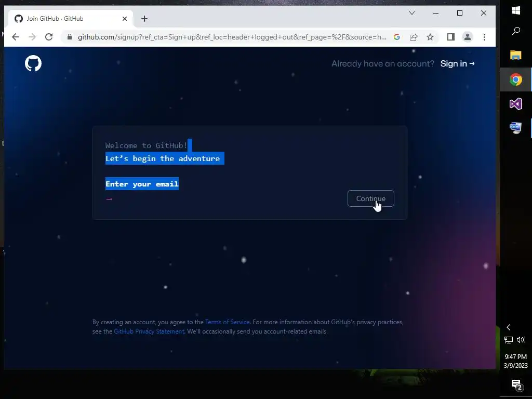Open Chrome three-dot menu

pyautogui.click(x=485, y=37)
